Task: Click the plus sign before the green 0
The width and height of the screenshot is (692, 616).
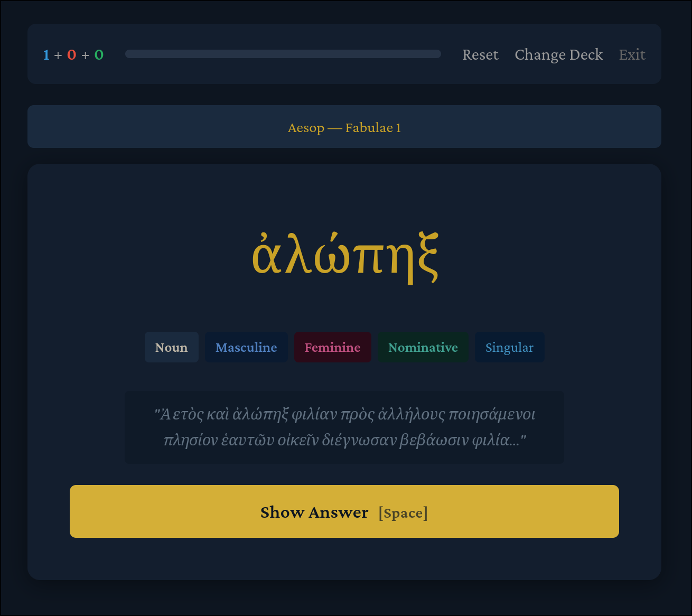Action: pyautogui.click(x=85, y=55)
